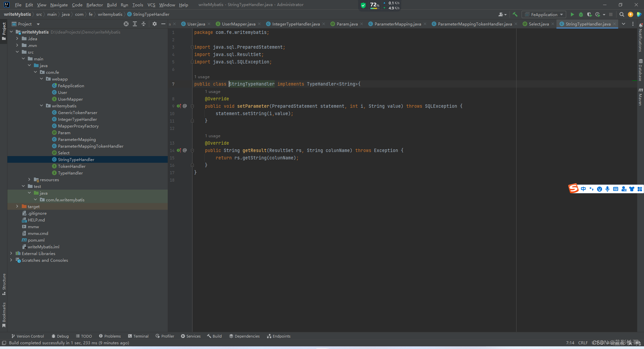Open editor tabs more-options kebab icon
Screen dimensions: 644x349
[633, 24]
